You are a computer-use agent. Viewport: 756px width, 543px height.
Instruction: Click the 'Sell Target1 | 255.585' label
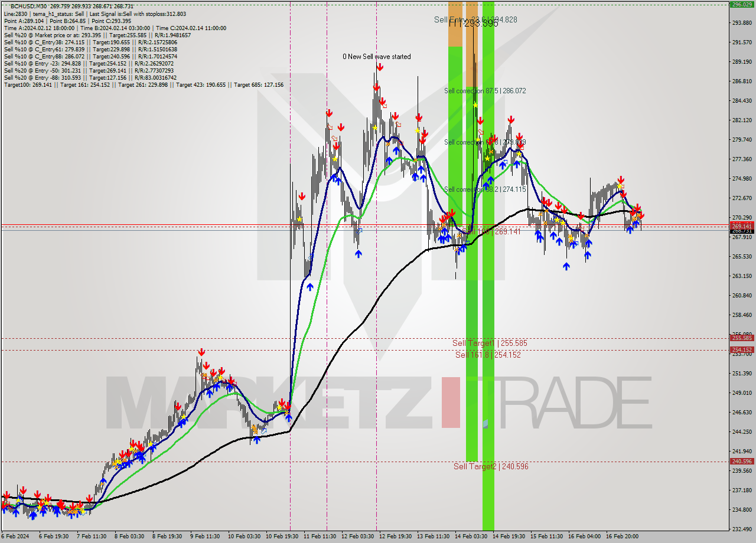pyautogui.click(x=490, y=343)
